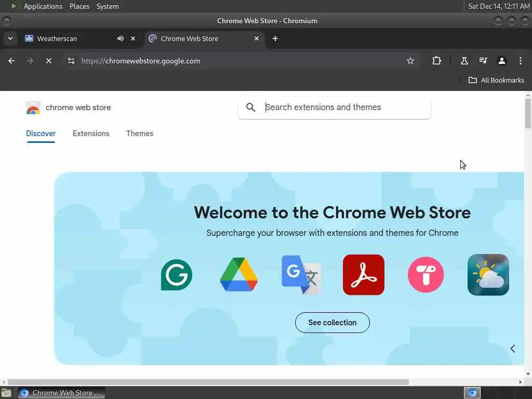Click the Welcome to the Chrome Web Store heading

[332, 212]
